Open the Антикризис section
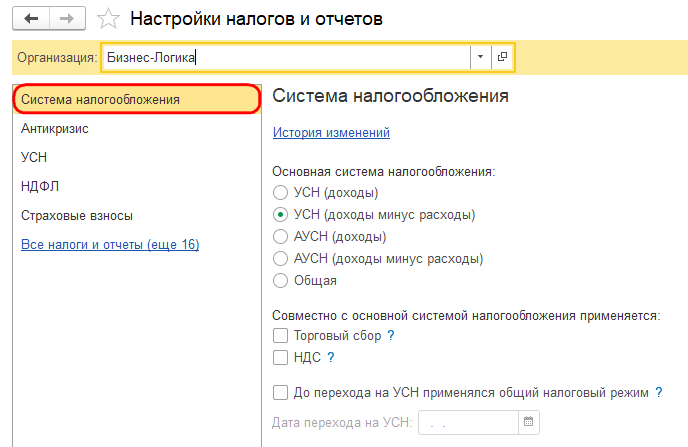This screenshot has height=447, width=688. point(137,129)
